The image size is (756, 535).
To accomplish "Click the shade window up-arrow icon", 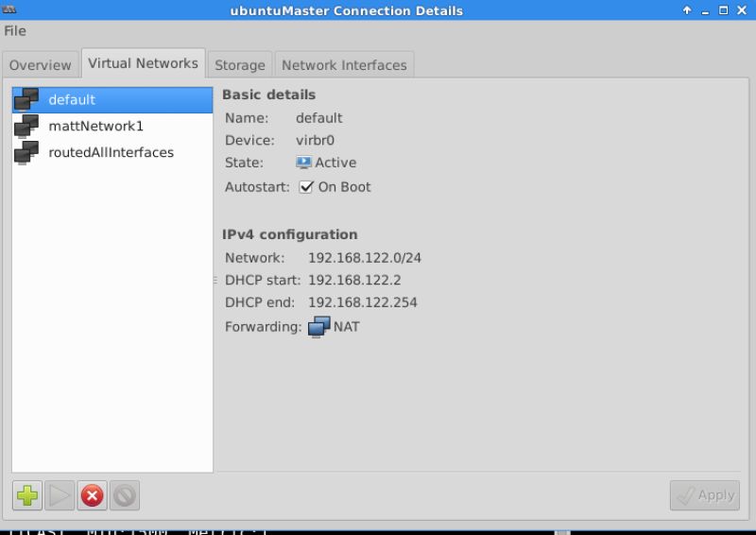I will [x=687, y=10].
